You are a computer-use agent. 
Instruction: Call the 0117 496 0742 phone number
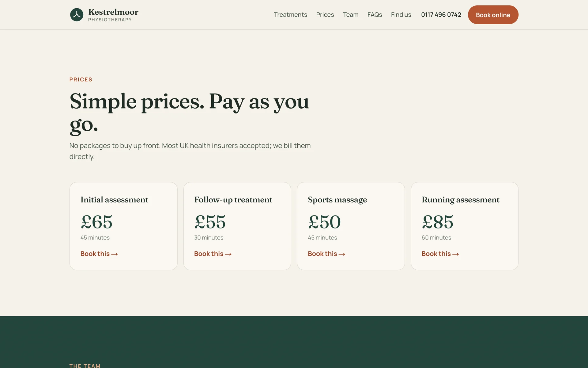441,15
